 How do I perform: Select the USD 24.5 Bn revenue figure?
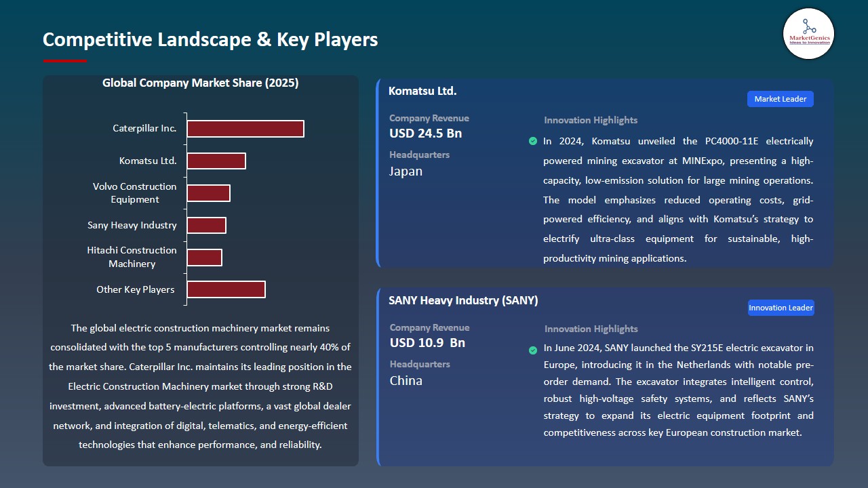(x=425, y=134)
